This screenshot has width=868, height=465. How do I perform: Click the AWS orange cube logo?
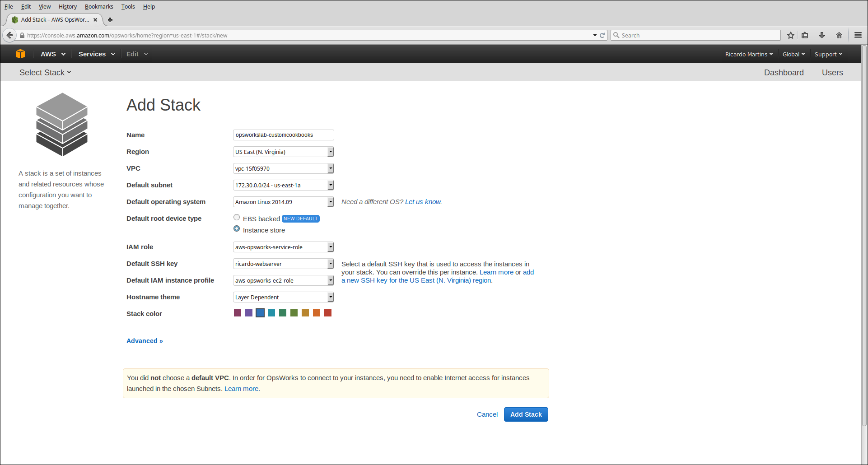(x=20, y=54)
